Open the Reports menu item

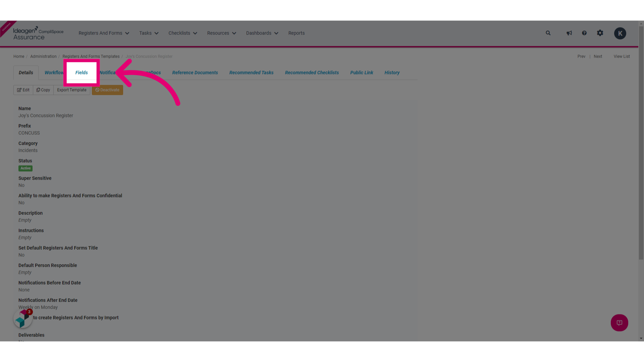pos(297,33)
